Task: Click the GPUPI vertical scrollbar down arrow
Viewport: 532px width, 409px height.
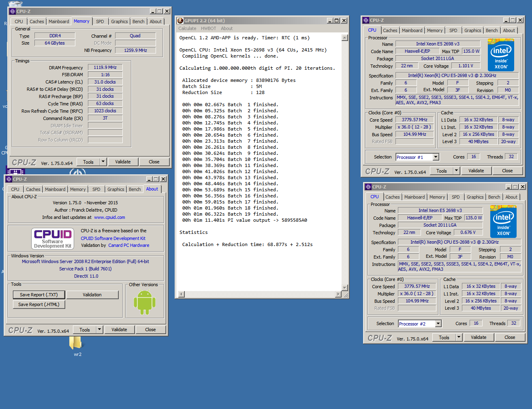Action: tap(345, 287)
